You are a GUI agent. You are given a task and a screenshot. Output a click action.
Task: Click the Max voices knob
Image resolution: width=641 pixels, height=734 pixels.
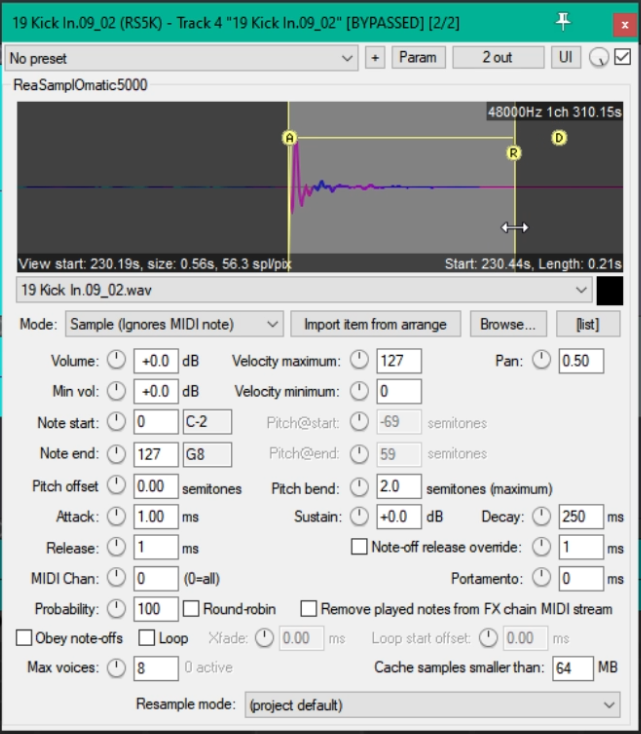[116, 668]
